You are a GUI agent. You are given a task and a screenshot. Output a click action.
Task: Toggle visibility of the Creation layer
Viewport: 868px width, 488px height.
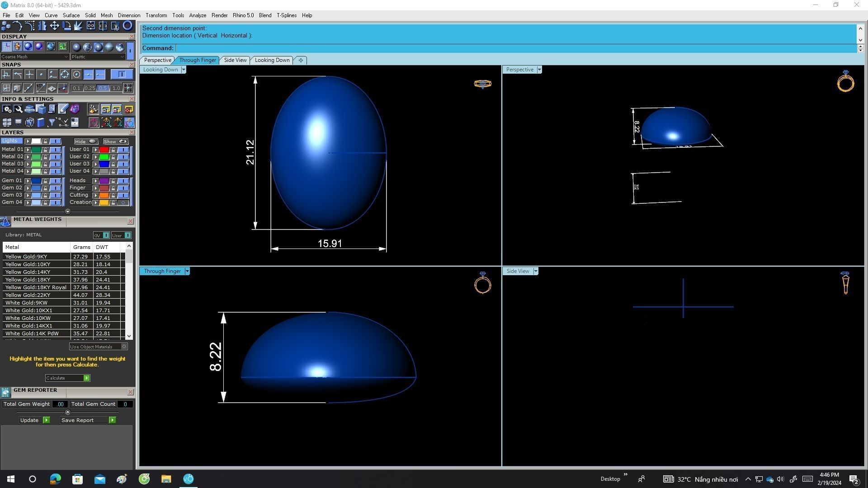click(x=123, y=202)
